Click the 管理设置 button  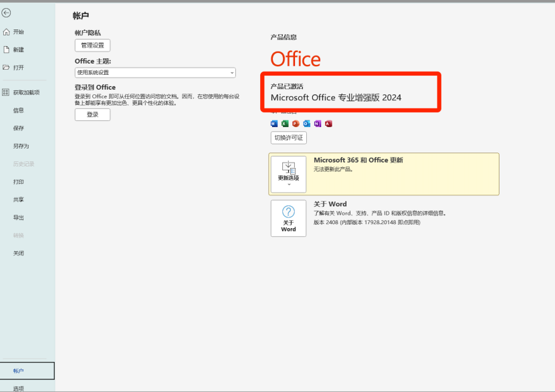[92, 45]
